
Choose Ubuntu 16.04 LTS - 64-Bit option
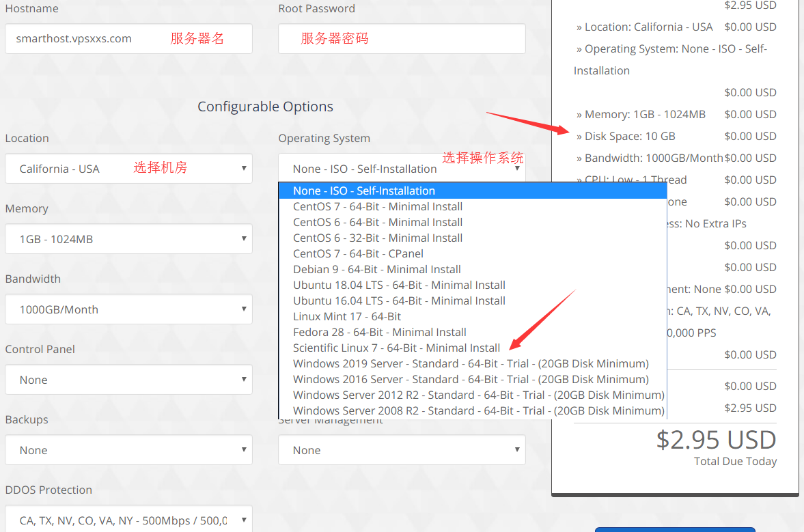click(473, 301)
